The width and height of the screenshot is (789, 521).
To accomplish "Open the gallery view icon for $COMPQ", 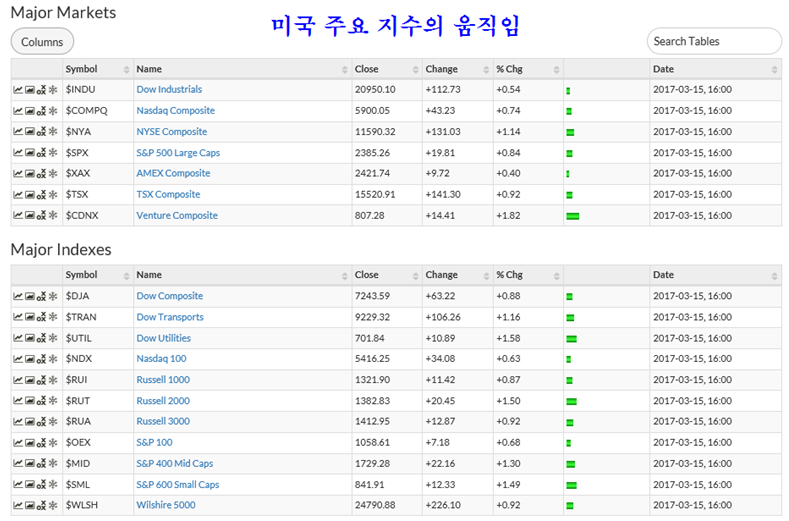I will pyautogui.click(x=30, y=111).
